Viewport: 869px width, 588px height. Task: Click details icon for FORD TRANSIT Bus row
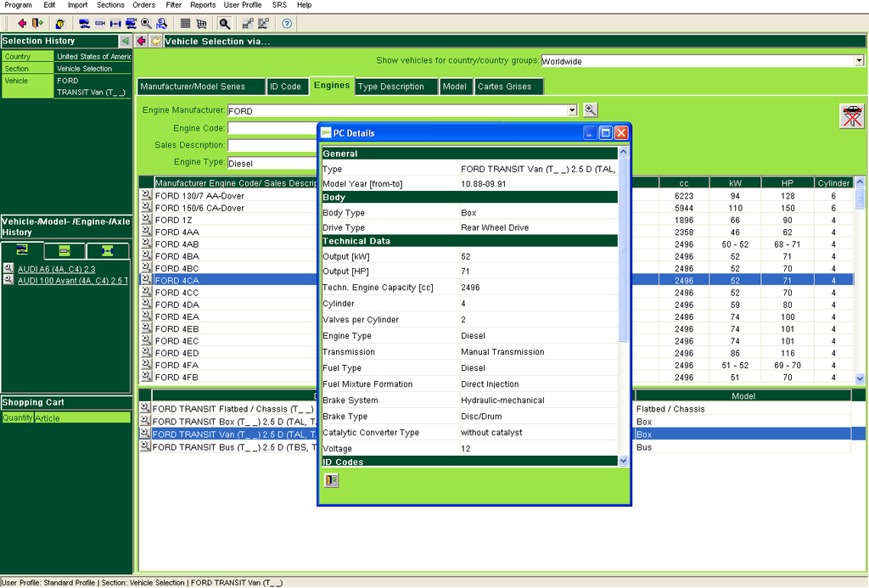click(x=145, y=446)
